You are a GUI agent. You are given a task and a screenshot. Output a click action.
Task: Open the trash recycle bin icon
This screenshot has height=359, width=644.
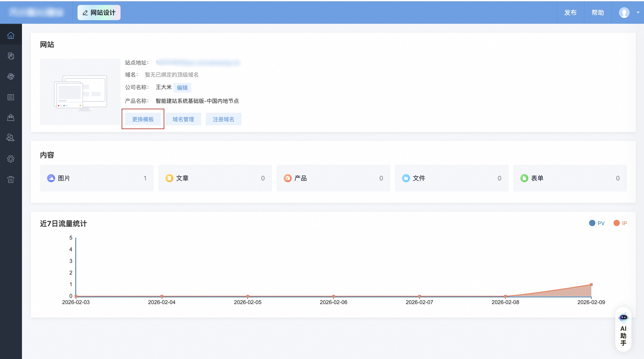(11, 179)
